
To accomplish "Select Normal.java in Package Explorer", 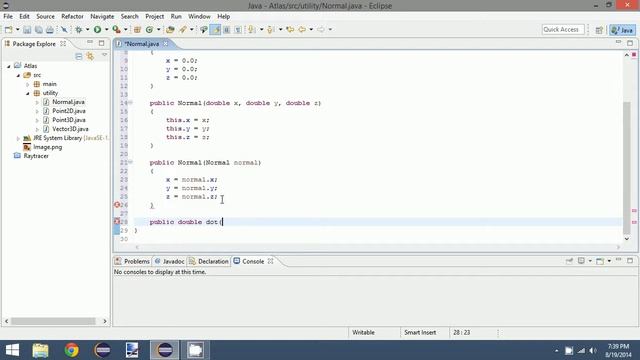I will click(68, 102).
